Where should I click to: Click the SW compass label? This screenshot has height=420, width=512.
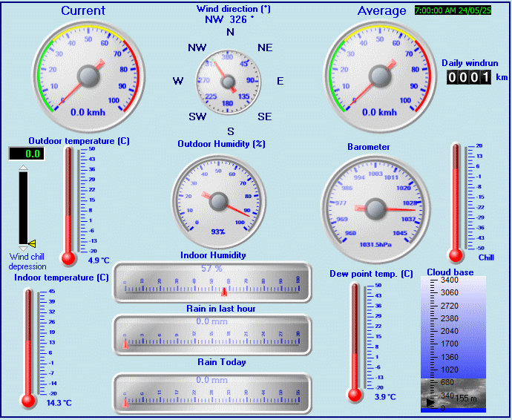point(197,117)
